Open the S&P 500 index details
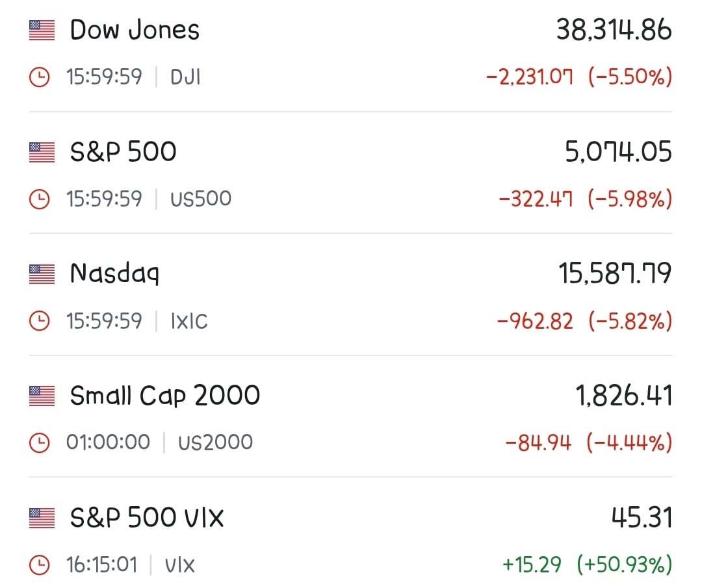The width and height of the screenshot is (702, 588). (351, 175)
